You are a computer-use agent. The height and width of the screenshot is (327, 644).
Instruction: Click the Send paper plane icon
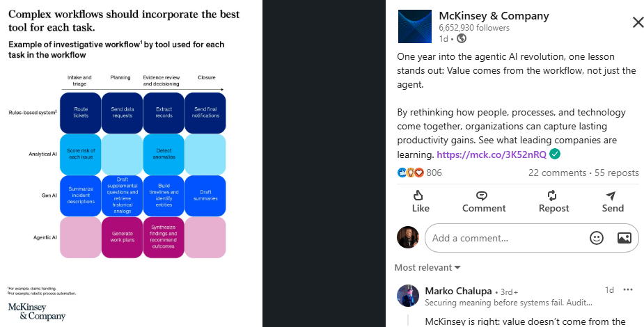point(612,196)
